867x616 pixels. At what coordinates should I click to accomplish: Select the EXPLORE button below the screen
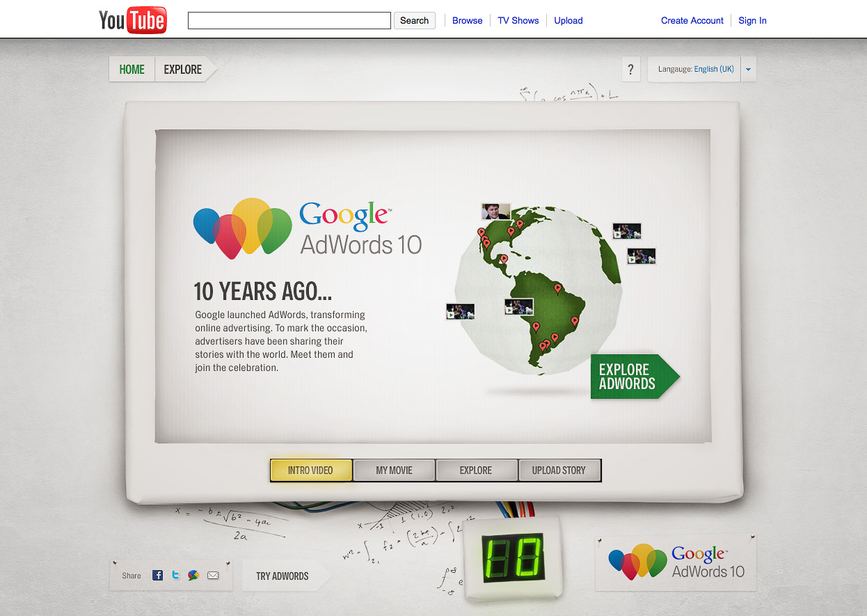point(476,470)
